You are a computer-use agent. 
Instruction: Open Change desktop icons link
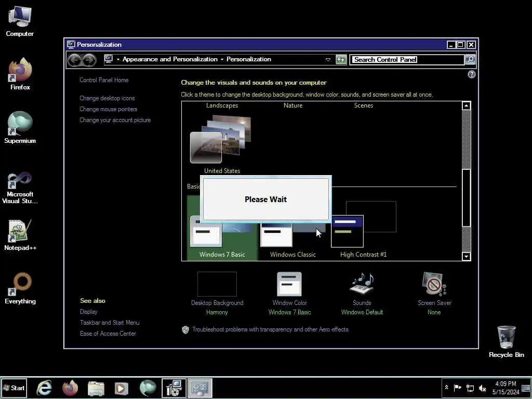click(x=107, y=98)
